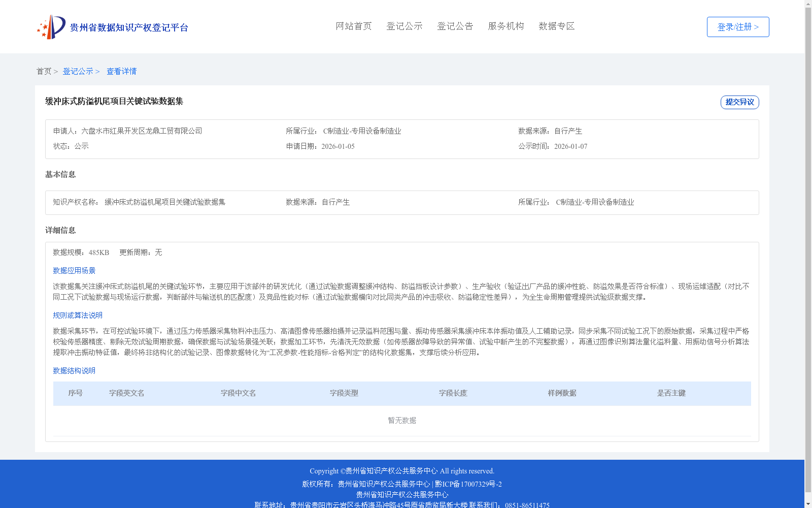Click the 是否主键 column header

click(671, 393)
